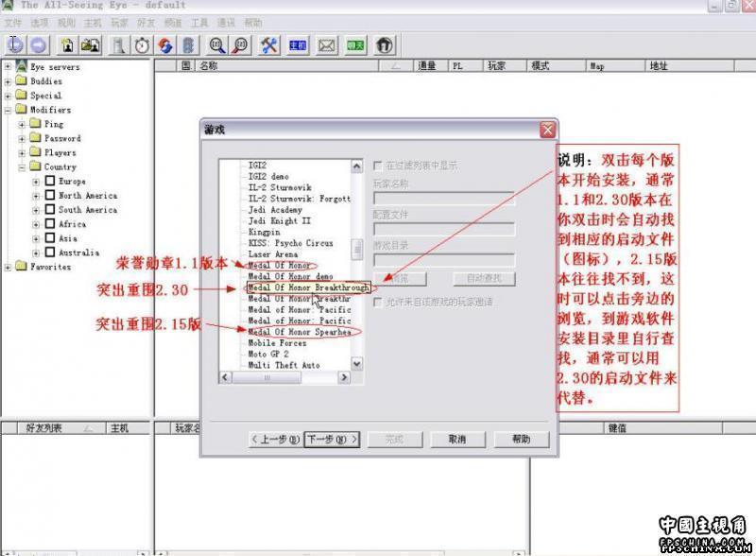The height and width of the screenshot is (556, 756).
Task: Select the Buddies folder
Action: point(45,81)
